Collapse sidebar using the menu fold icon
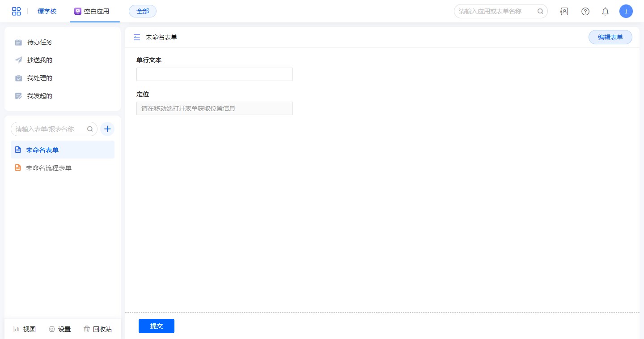Screen dimensions: 644x339 tap(137, 37)
